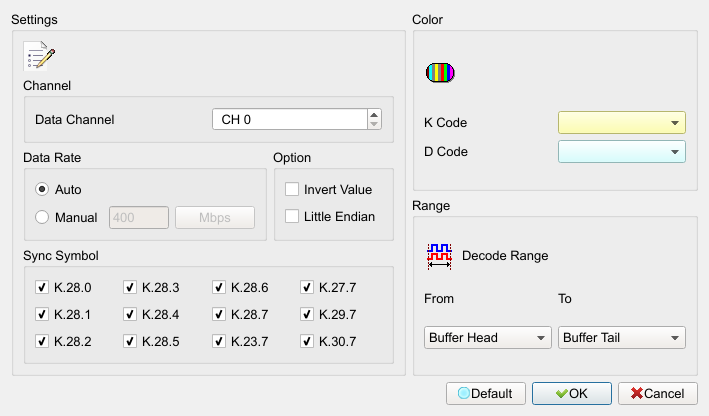Viewport: 709px width, 416px height.
Task: Open the D Code color dropdown
Action: pos(622,151)
